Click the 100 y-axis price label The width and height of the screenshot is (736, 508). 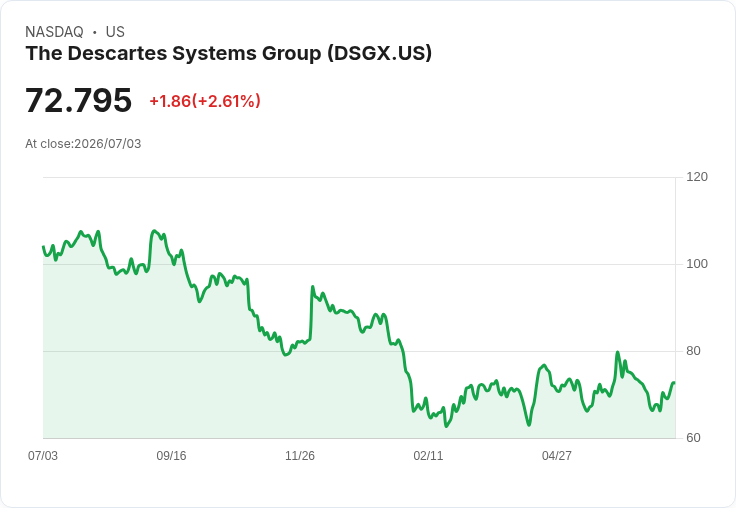pyautogui.click(x=697, y=264)
